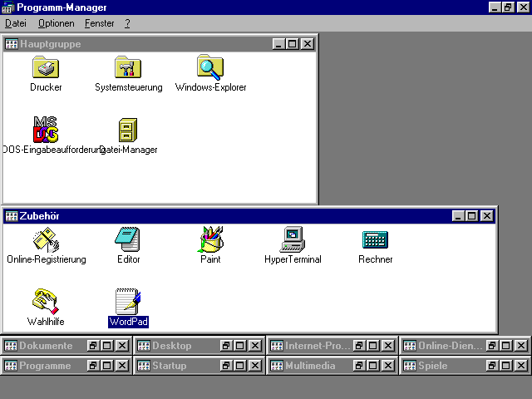The image size is (532, 399).
Task: Open the Drucker printer folder icon
Action: (46, 67)
